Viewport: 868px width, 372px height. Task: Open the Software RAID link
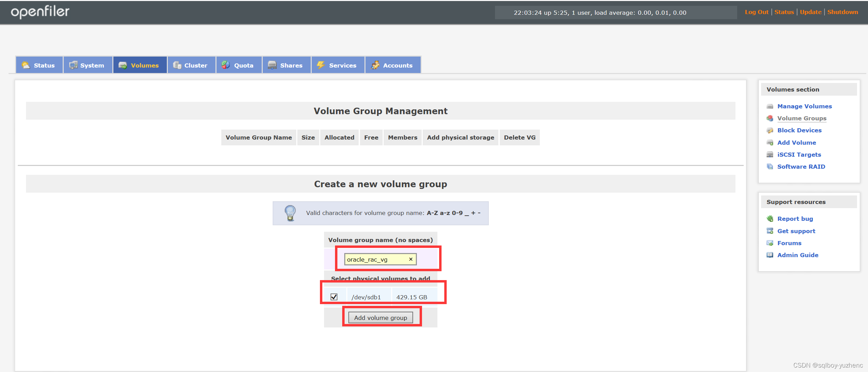[x=801, y=167]
